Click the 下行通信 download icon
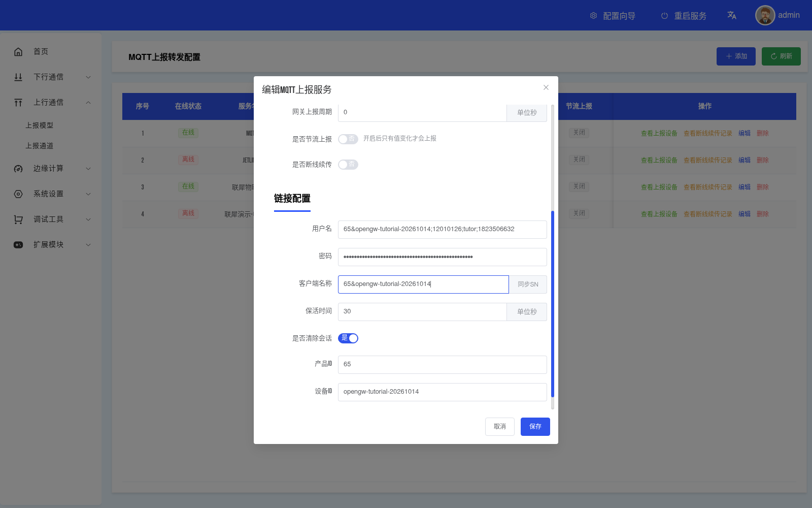Screen dimensions: 812x508 pos(18,77)
